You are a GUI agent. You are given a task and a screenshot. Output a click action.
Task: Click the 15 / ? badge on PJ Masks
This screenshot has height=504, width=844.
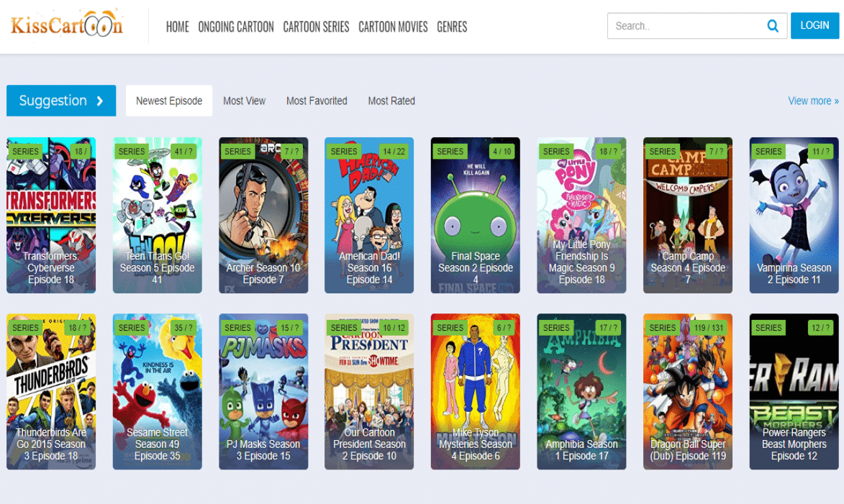point(289,328)
